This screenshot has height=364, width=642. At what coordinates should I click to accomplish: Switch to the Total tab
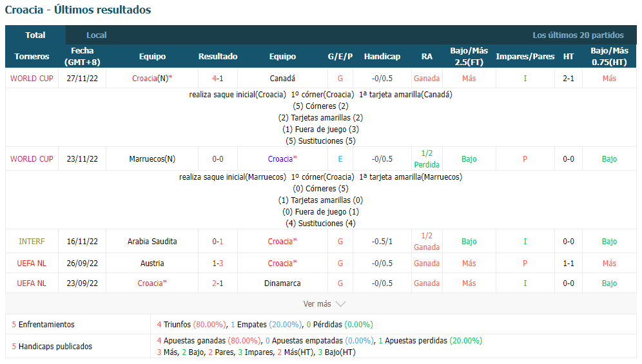click(35, 35)
